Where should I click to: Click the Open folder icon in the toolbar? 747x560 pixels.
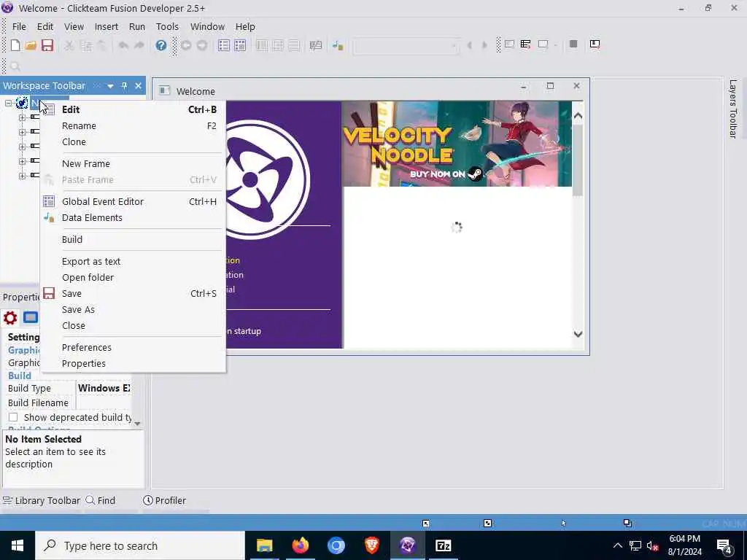point(31,45)
